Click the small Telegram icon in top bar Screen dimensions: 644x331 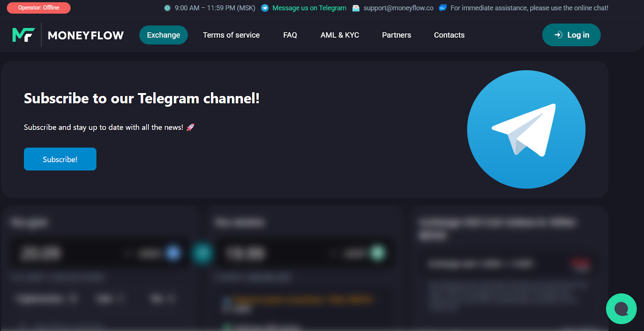[265, 8]
